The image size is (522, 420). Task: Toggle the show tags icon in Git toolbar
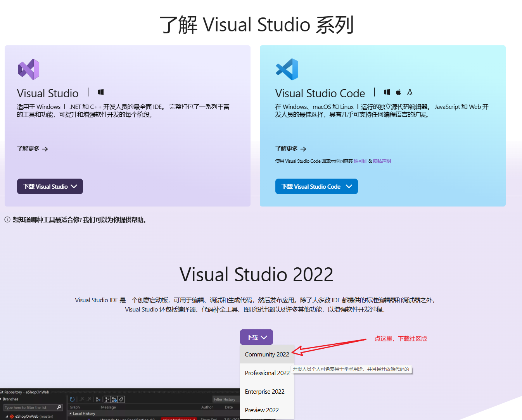[x=121, y=399]
